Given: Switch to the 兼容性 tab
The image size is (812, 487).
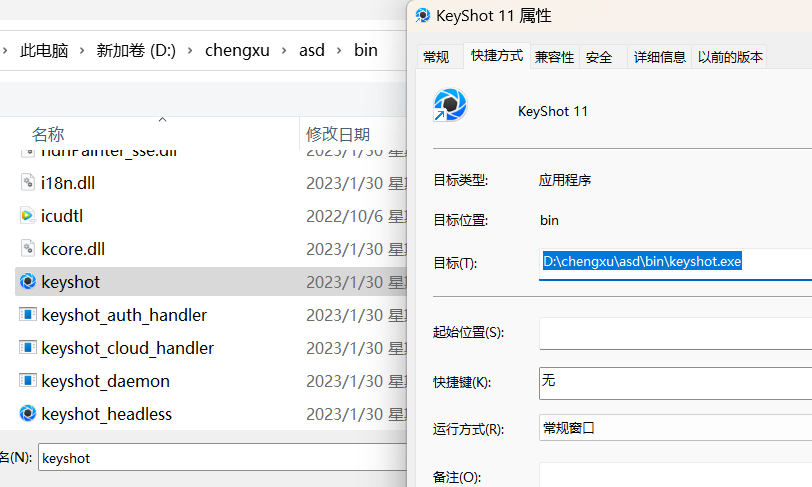Looking at the screenshot, I should click(x=554, y=57).
